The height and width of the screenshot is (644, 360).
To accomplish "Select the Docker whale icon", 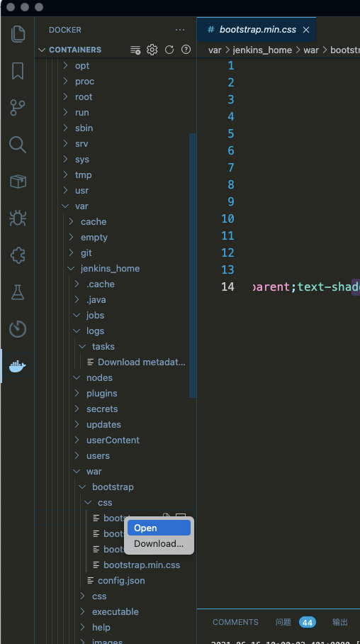I will point(18,365).
